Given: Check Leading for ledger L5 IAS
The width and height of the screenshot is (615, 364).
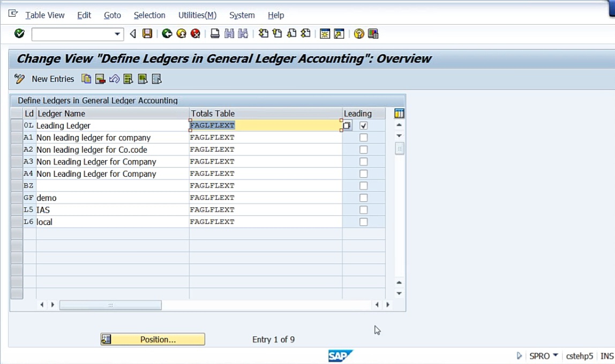Looking at the screenshot, I should (x=364, y=210).
